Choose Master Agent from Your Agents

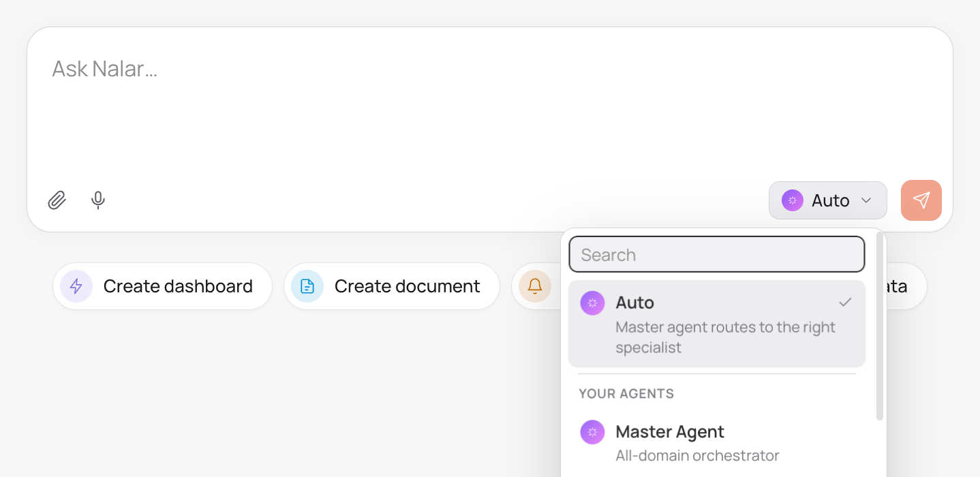click(717, 442)
